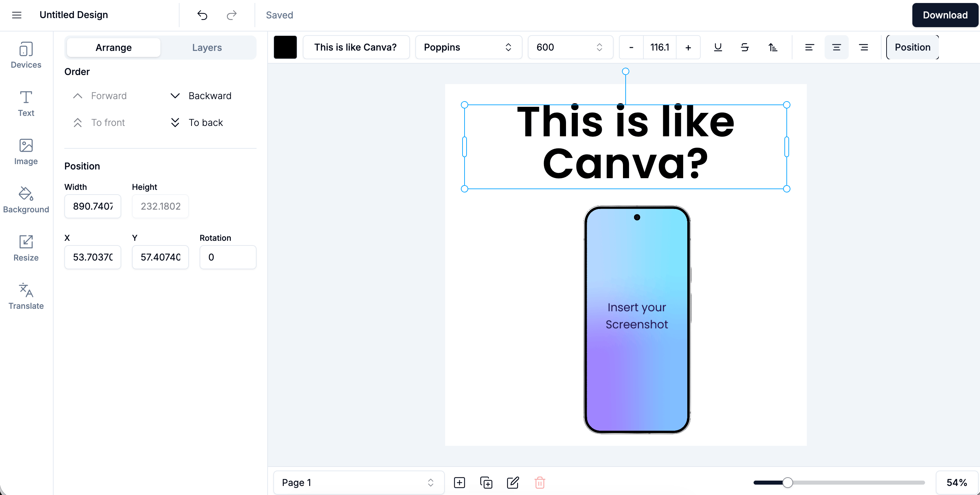The image size is (980, 495).
Task: Open the hamburger menu
Action: [17, 15]
